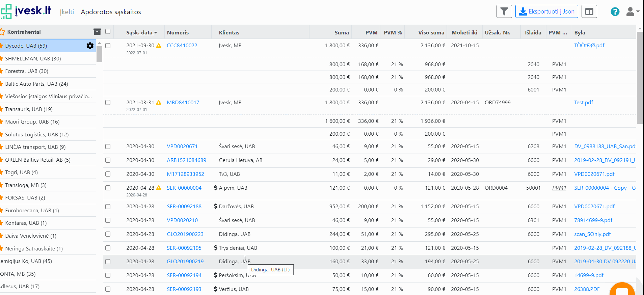
Task: Click the Užsak. Nr. column header
Action: click(498, 32)
